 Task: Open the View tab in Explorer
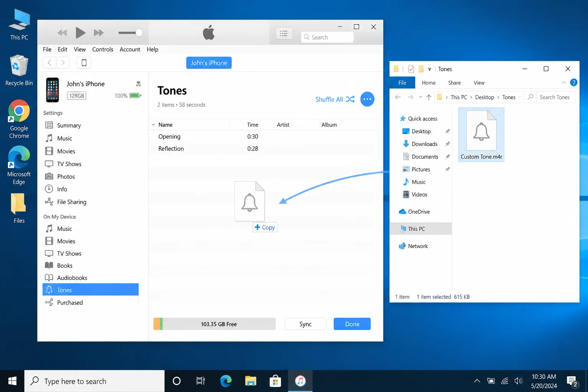click(479, 83)
